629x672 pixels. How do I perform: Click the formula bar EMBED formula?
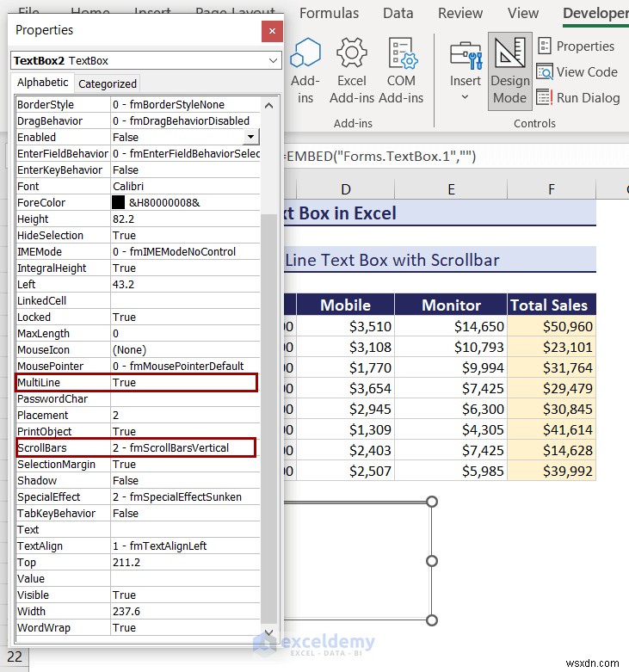379,157
